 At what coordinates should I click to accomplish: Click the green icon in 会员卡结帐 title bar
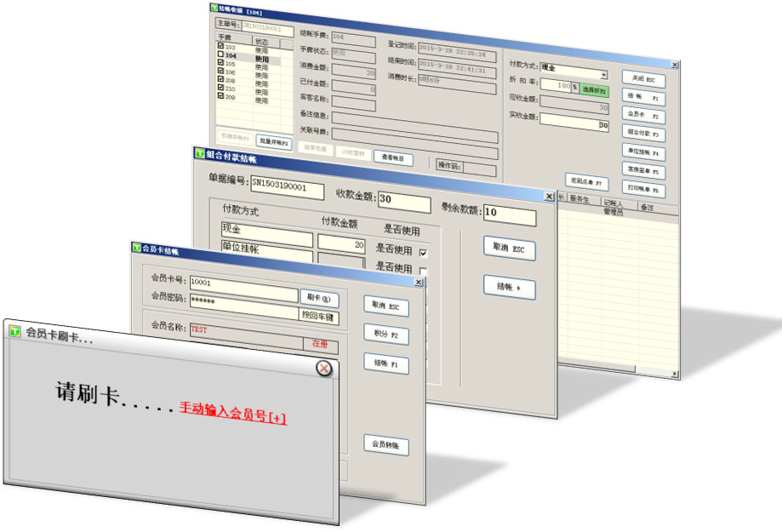click(136, 248)
